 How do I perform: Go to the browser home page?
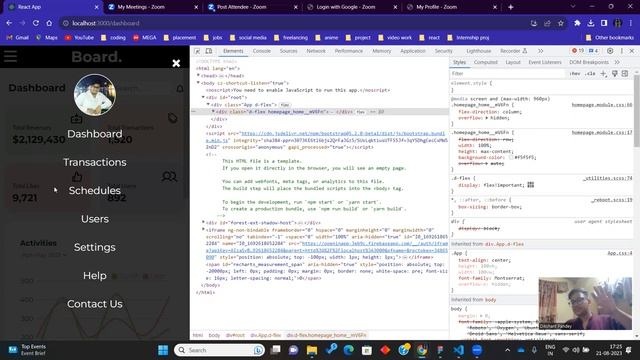49,23
